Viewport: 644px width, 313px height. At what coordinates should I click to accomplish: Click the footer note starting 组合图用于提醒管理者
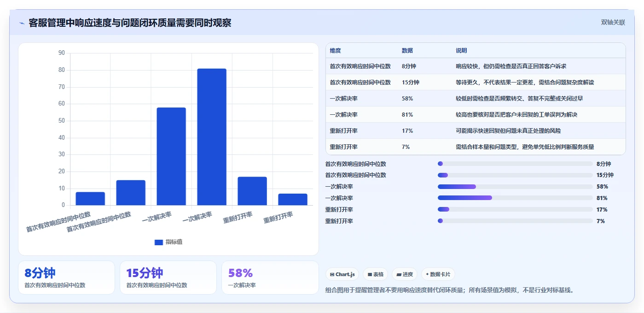point(449,290)
